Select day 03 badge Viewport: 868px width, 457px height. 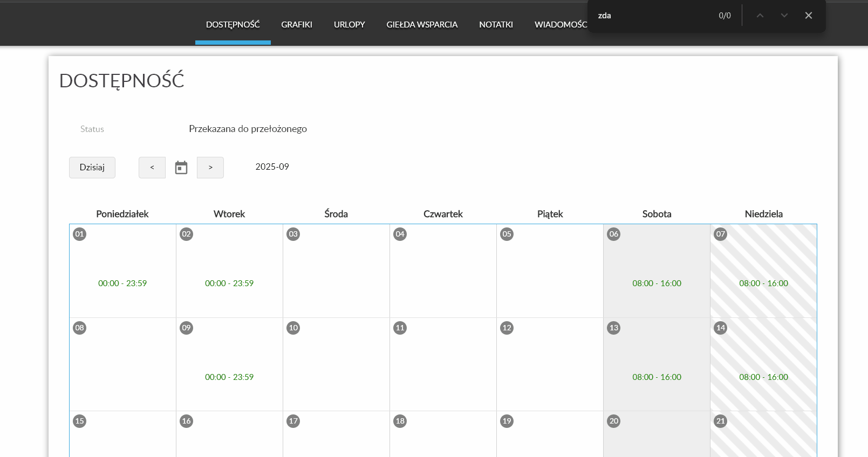[x=293, y=234]
